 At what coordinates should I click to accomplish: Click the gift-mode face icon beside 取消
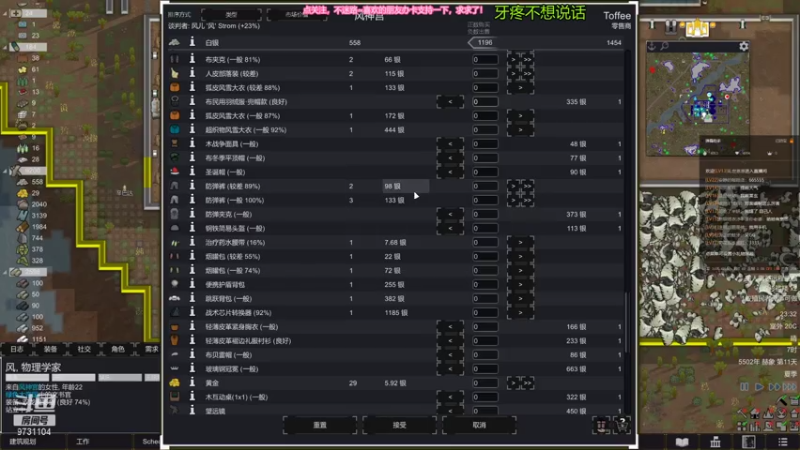601,424
